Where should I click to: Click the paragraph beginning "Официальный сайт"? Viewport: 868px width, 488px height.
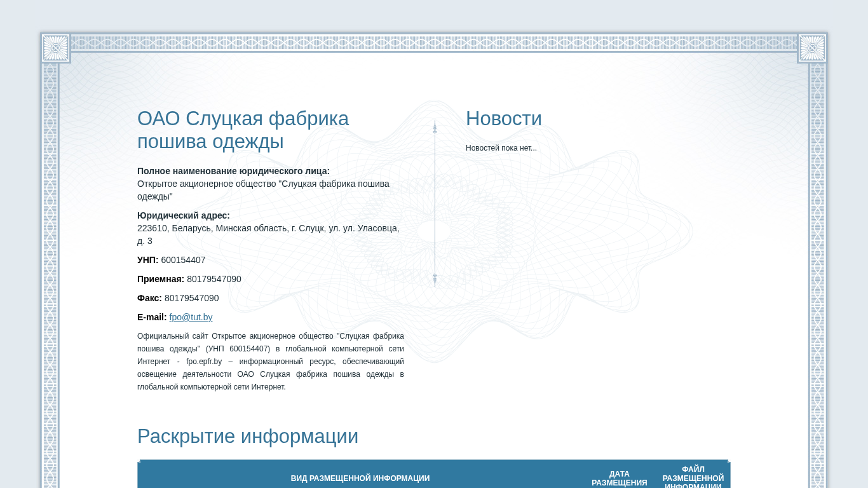pyautogui.click(x=271, y=362)
